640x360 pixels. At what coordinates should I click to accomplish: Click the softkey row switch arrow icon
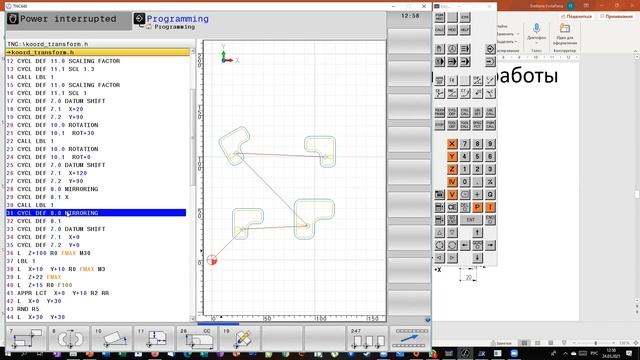pyautogui.click(x=410, y=338)
